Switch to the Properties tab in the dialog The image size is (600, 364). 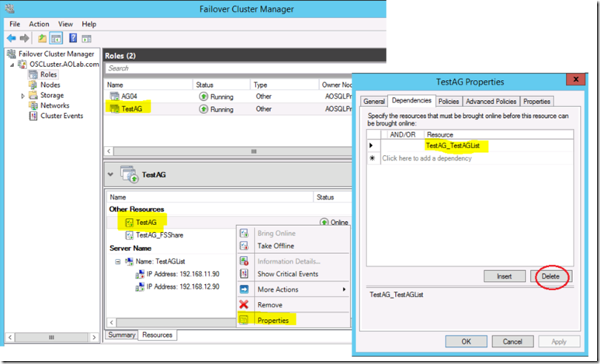537,102
